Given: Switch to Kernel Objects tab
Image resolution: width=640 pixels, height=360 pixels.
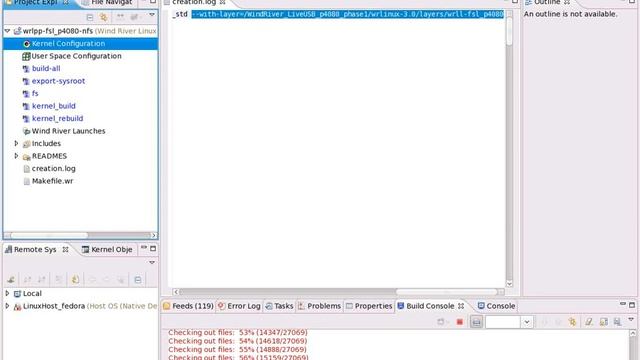Looking at the screenshot, I should point(107,249).
